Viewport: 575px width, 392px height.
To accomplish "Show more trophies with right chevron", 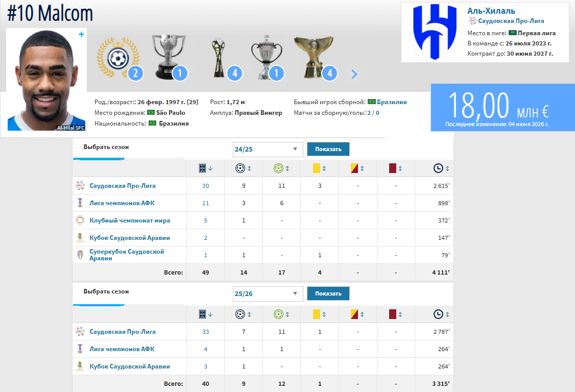I will [x=354, y=75].
